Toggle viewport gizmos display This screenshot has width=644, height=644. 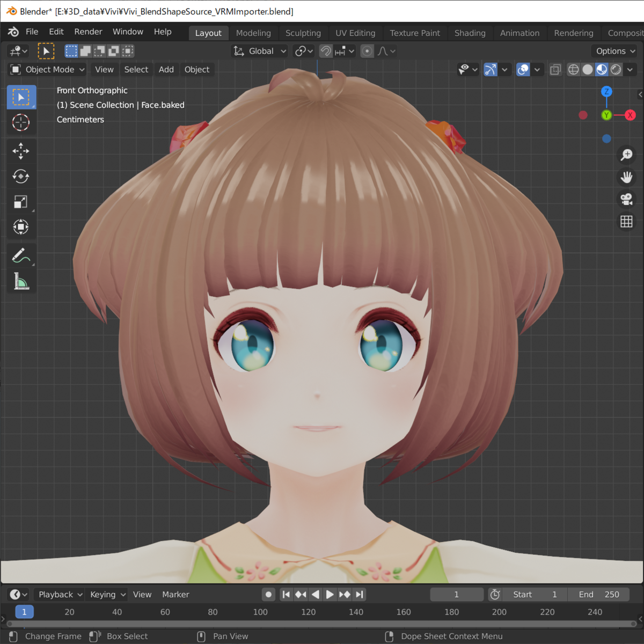click(491, 69)
